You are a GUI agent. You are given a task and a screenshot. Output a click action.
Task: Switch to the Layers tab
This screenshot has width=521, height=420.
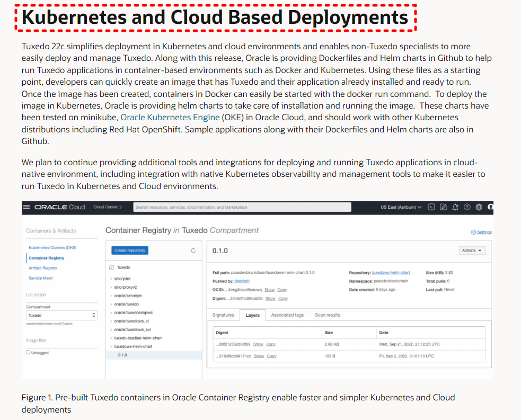[252, 315]
